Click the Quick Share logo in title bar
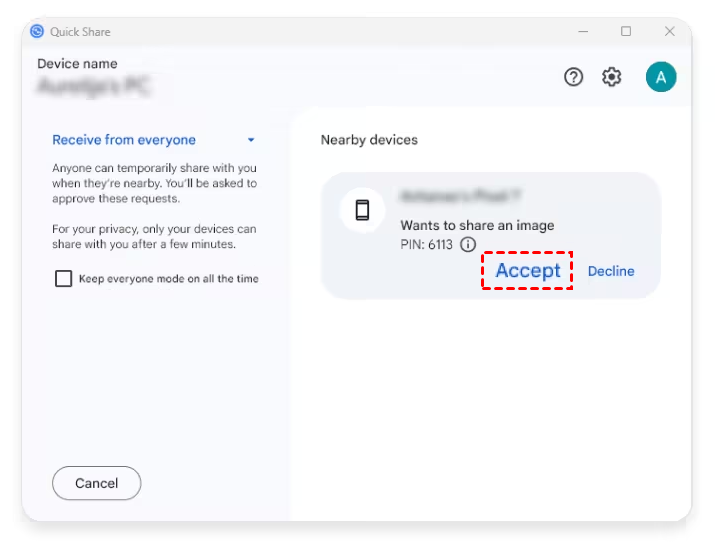Screen dimensions: 715x544 [38, 31]
